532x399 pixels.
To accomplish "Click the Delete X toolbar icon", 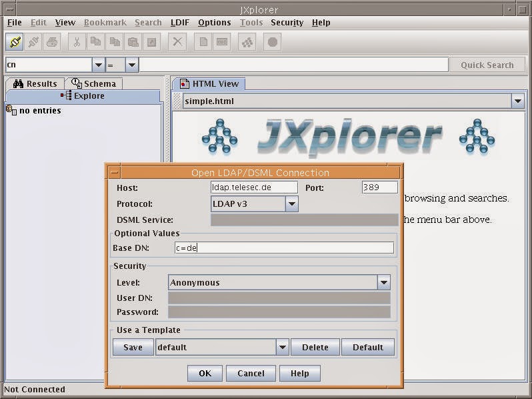I will point(177,42).
